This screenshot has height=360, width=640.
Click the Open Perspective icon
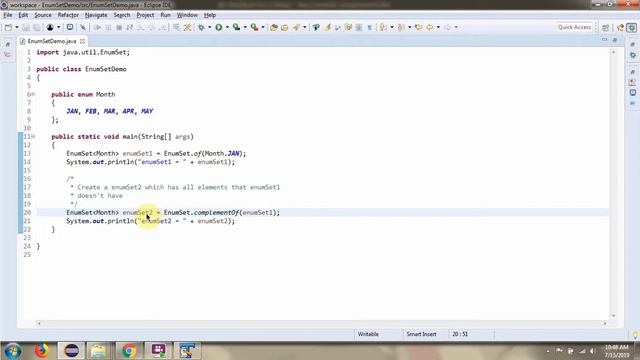coord(606,27)
